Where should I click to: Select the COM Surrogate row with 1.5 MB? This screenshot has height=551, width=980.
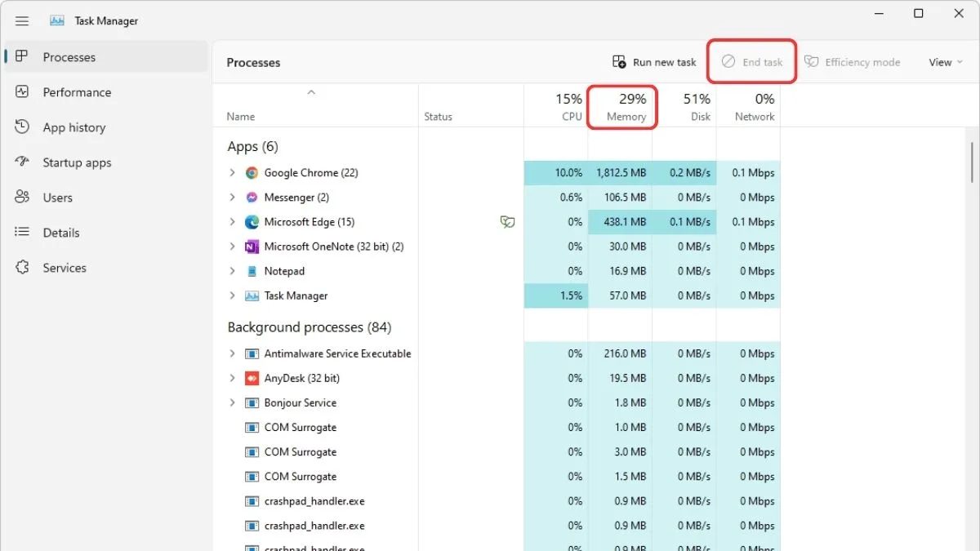[x=497, y=476]
